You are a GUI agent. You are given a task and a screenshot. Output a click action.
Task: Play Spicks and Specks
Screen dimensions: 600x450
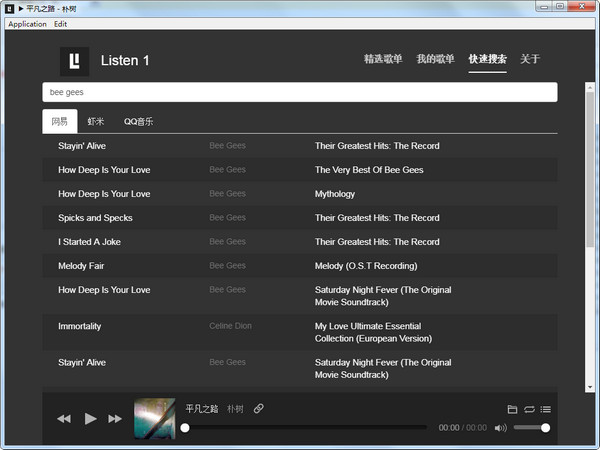95,218
